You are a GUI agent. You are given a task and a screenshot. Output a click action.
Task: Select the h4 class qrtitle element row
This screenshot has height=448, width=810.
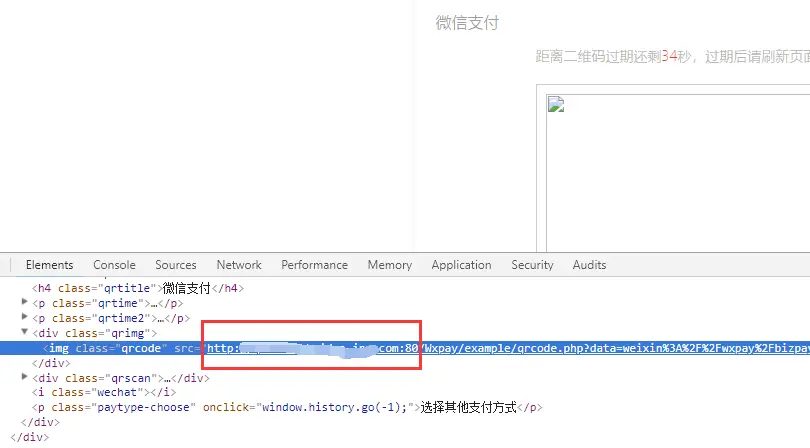click(x=138, y=288)
